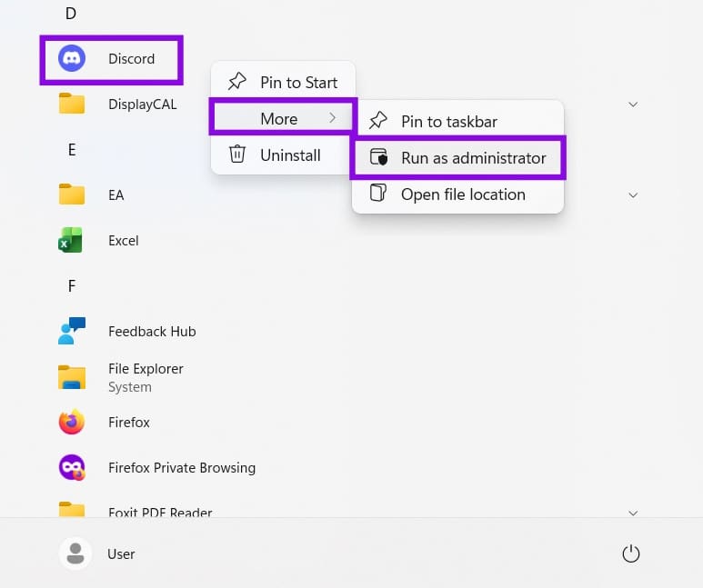Click the DisplayCAL folder icon
This screenshot has height=588, width=703.
pyautogui.click(x=72, y=104)
